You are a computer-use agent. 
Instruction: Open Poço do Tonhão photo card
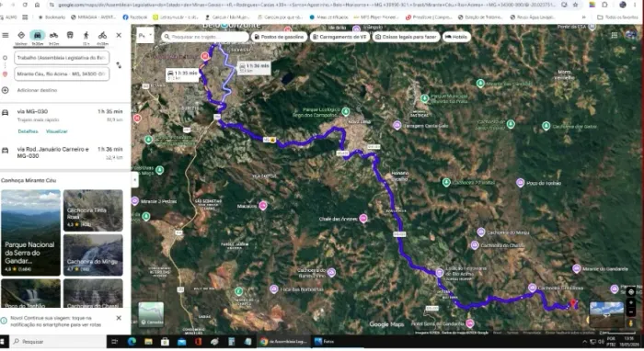30,293
